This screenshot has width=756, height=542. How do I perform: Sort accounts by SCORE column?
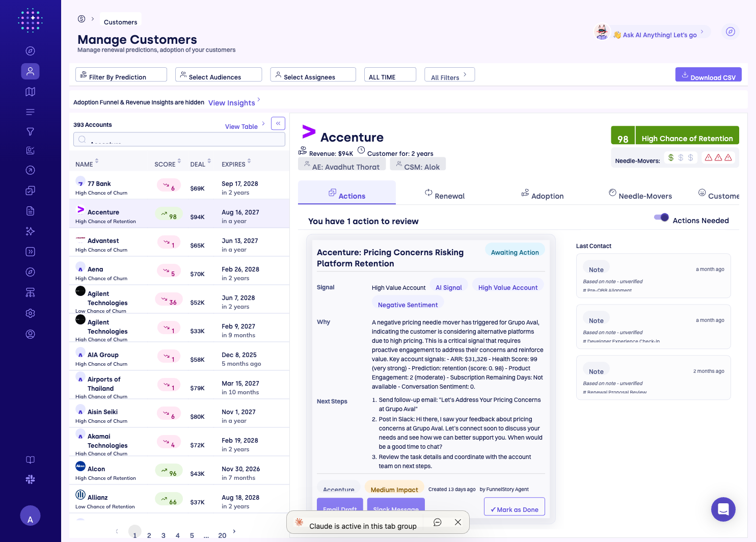click(168, 164)
